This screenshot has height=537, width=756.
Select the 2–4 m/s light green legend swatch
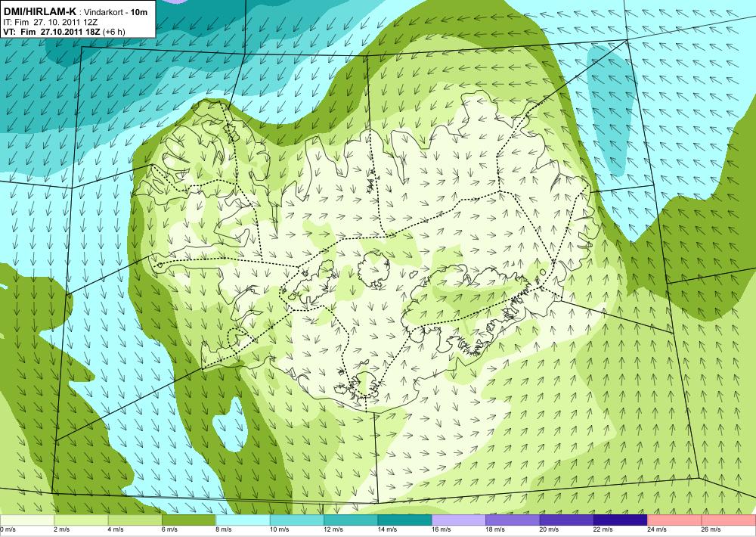pos(81,520)
